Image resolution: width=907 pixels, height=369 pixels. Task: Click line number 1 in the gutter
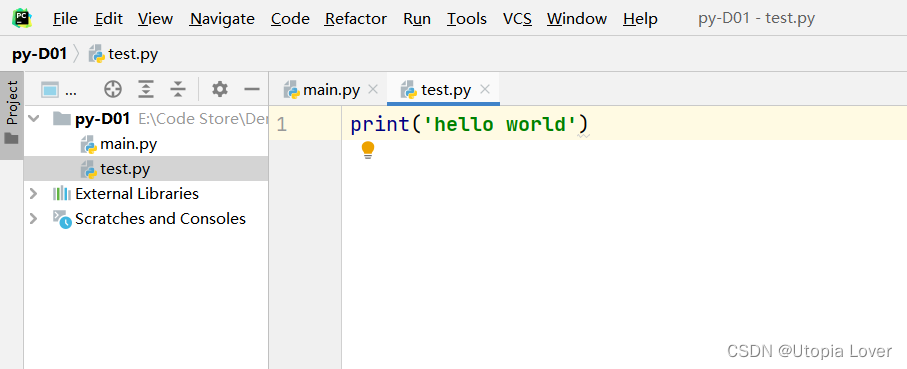click(x=281, y=124)
